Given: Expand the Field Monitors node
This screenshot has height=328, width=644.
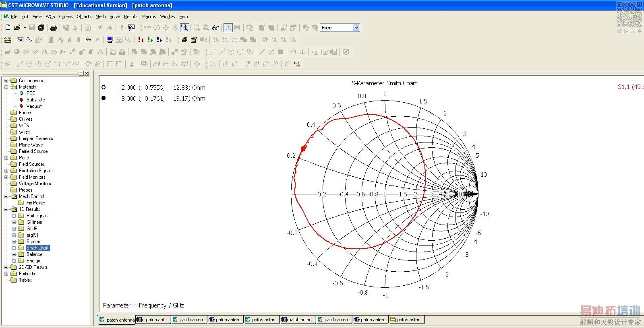Looking at the screenshot, I should (x=6, y=177).
